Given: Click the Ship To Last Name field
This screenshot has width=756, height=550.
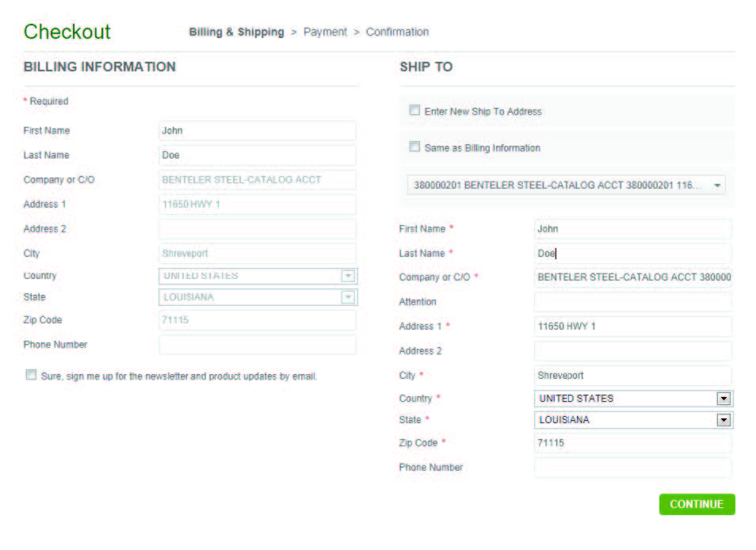Looking at the screenshot, I should pyautogui.click(x=632, y=254).
